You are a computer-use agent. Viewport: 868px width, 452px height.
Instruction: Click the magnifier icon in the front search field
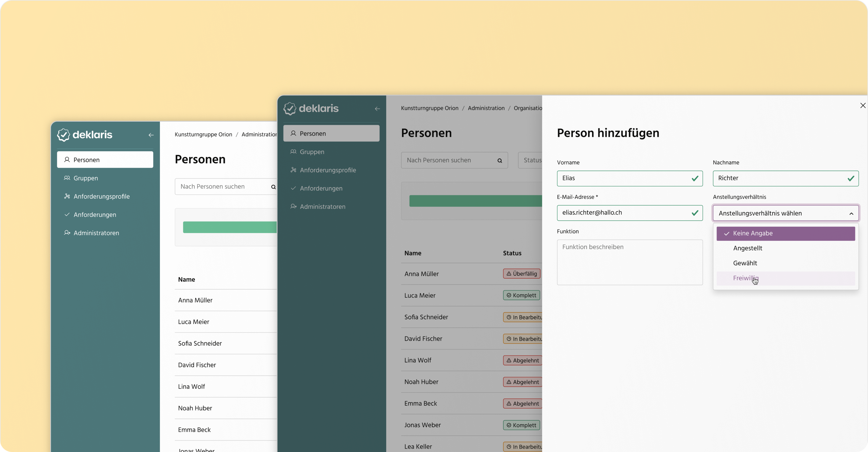tap(500, 161)
